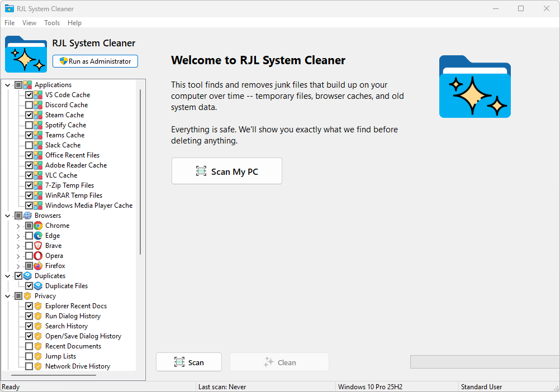Click the Run as Administrator button
Image resolution: width=560 pixels, height=392 pixels.
[x=94, y=61]
